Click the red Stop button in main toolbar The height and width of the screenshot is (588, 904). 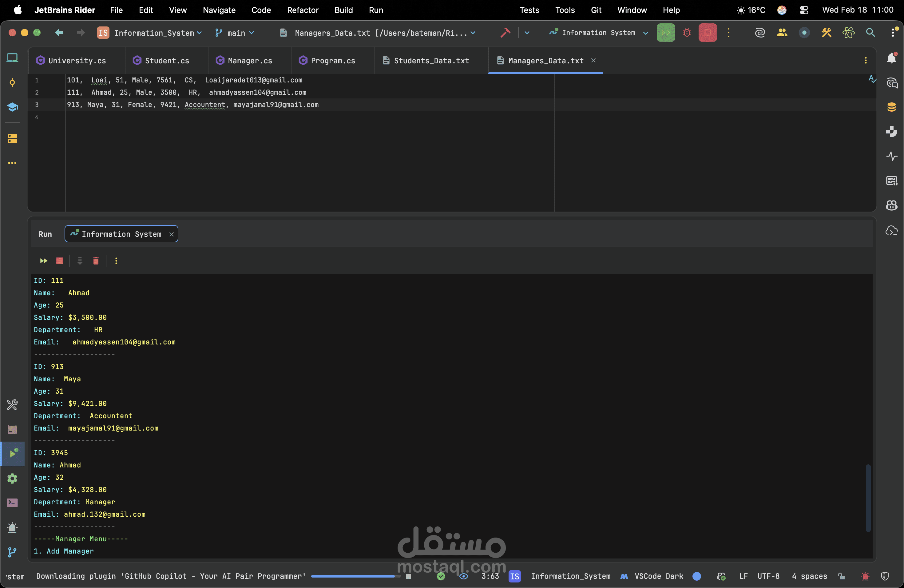tap(707, 33)
